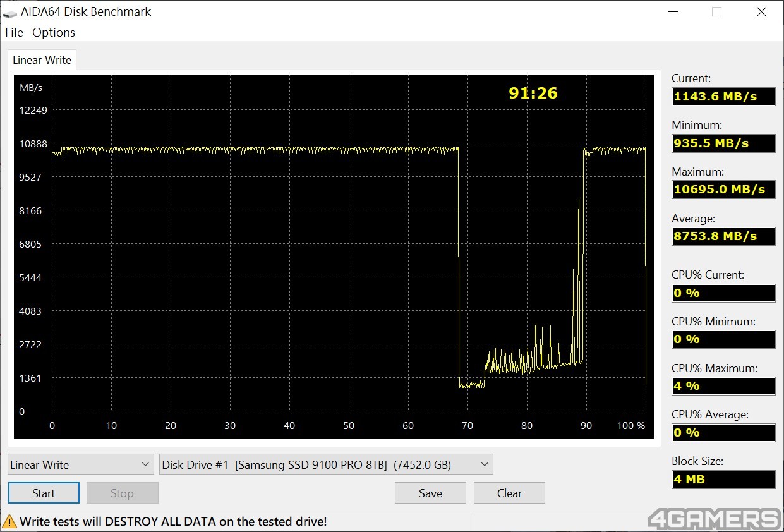The image size is (784, 532).
Task: Select the Minimum 935.5 MB/s field
Action: click(x=723, y=143)
